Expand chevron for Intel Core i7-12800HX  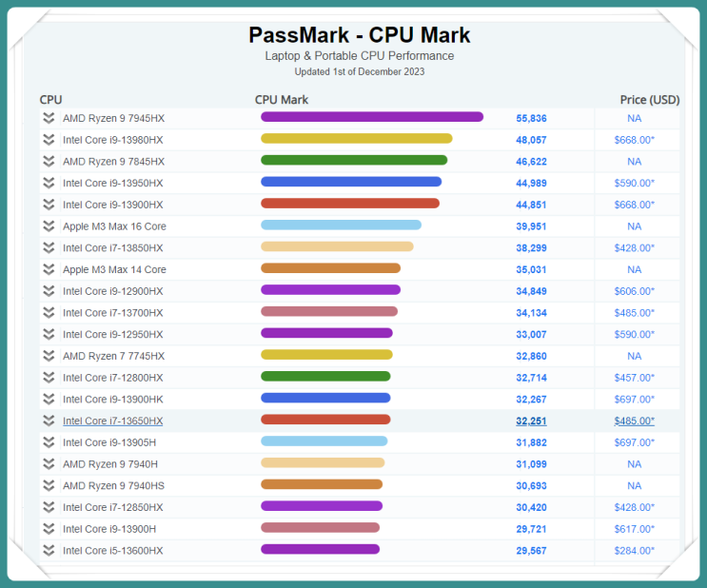[x=49, y=378]
